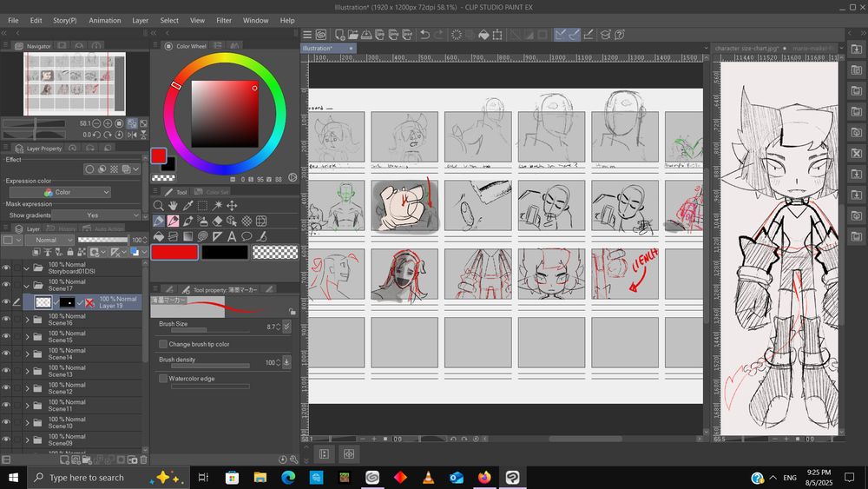Select the Selection area marquee tool
This screenshot has width=868, height=489.
click(202, 206)
